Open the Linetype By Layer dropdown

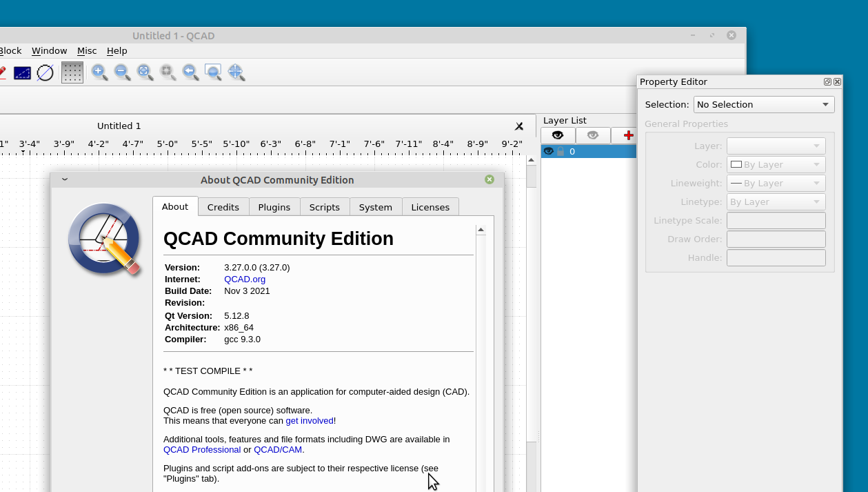click(x=776, y=201)
